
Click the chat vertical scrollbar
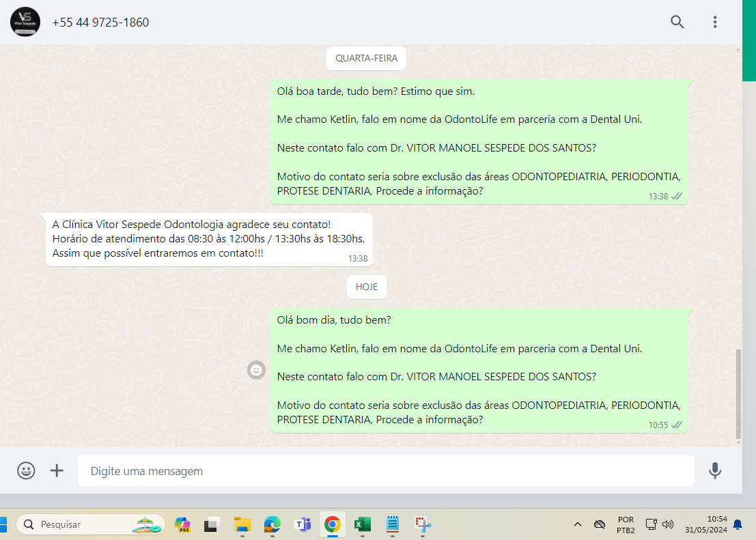[x=738, y=395]
